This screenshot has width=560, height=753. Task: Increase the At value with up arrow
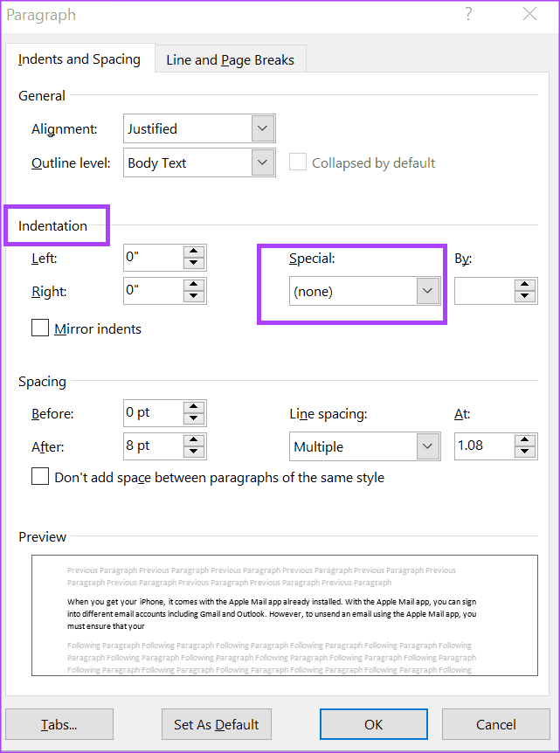pos(525,440)
